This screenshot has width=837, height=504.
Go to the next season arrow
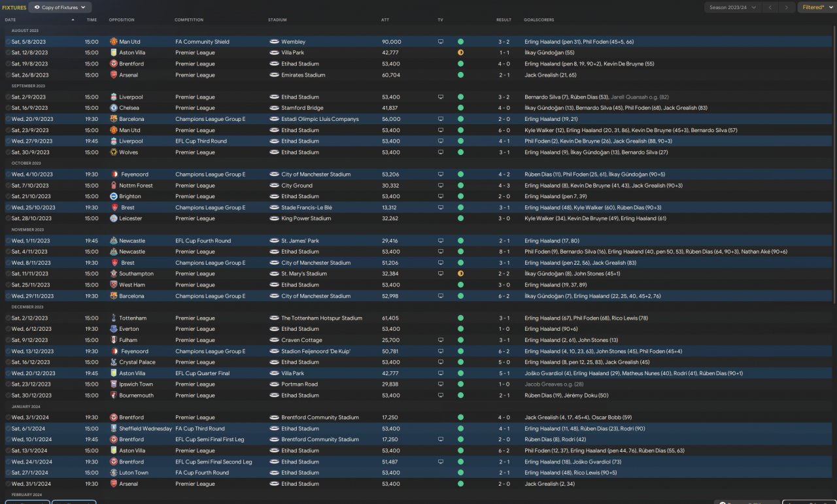(x=787, y=8)
